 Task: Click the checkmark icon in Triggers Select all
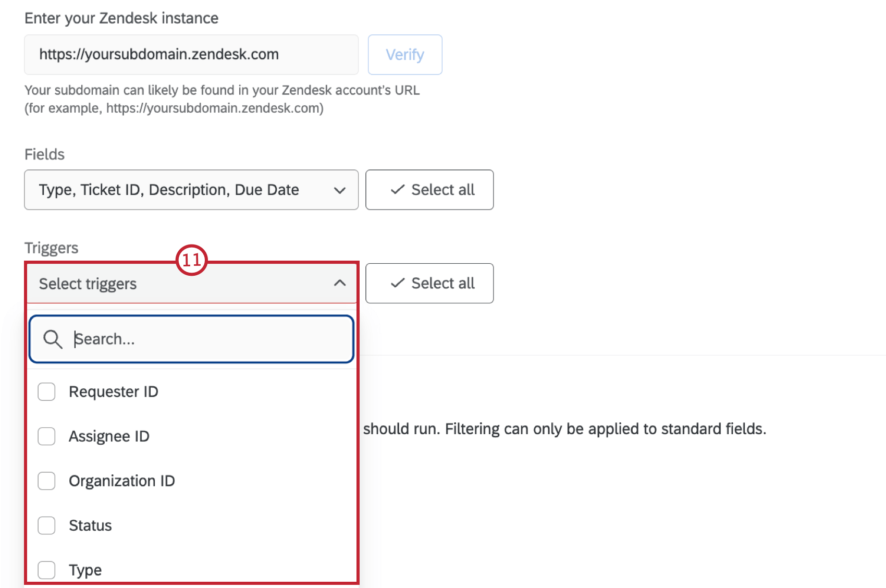coord(398,283)
